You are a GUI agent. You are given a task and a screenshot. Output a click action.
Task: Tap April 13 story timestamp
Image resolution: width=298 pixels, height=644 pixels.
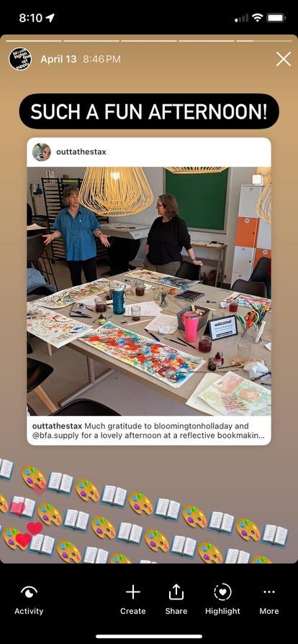tap(58, 59)
